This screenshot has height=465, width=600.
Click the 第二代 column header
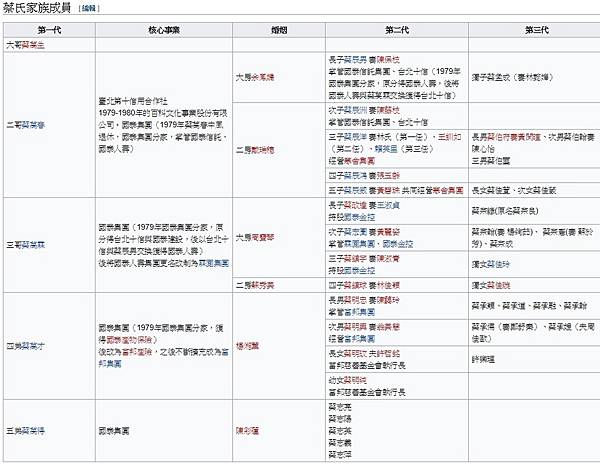397,30
